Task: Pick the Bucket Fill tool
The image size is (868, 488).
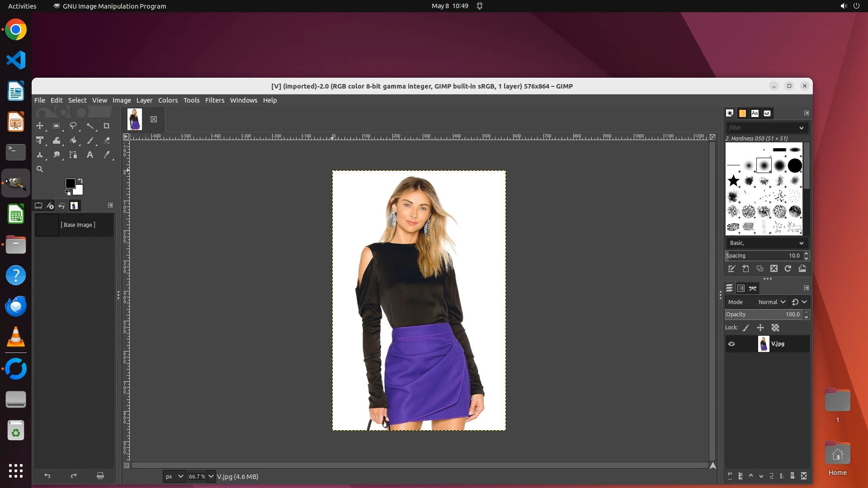Action: [x=73, y=141]
